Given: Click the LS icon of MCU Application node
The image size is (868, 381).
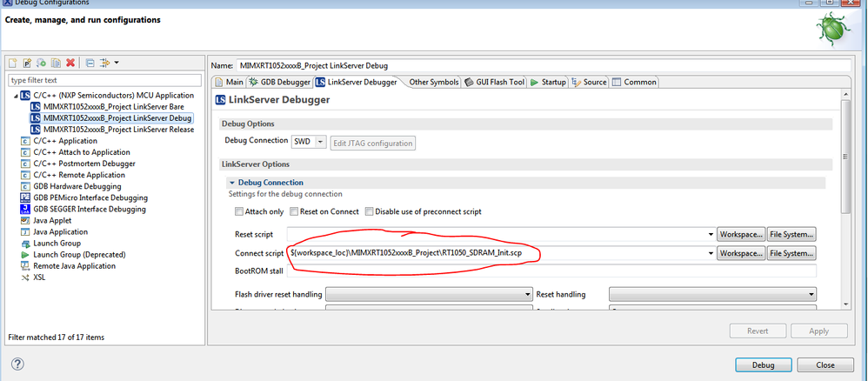Looking at the screenshot, I should [25, 96].
